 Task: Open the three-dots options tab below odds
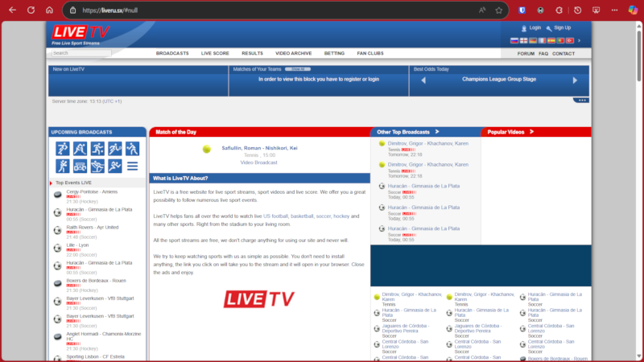[x=581, y=101]
